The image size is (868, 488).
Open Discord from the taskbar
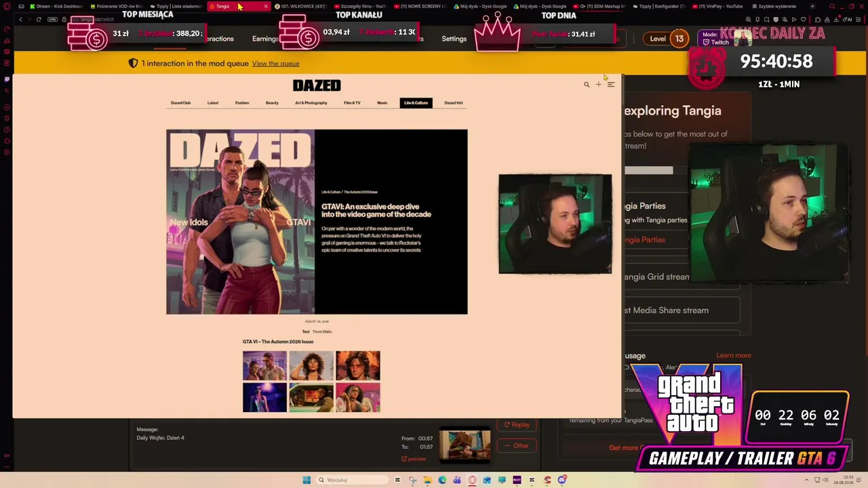coord(562,480)
